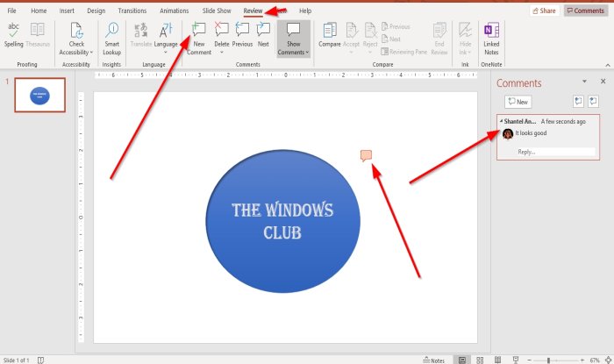Toggle the Notes pane from status bar
This screenshot has height=364, width=614.
432,360
